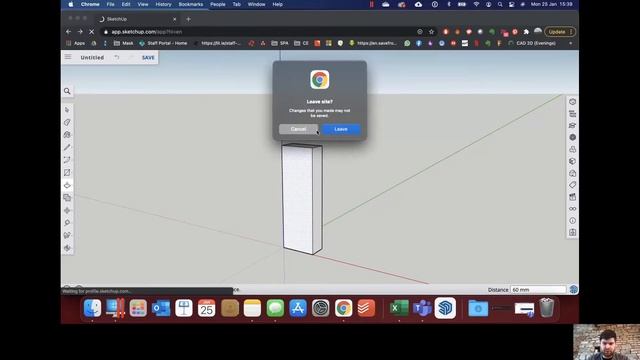Select the Tape measure tool

(x=67, y=223)
